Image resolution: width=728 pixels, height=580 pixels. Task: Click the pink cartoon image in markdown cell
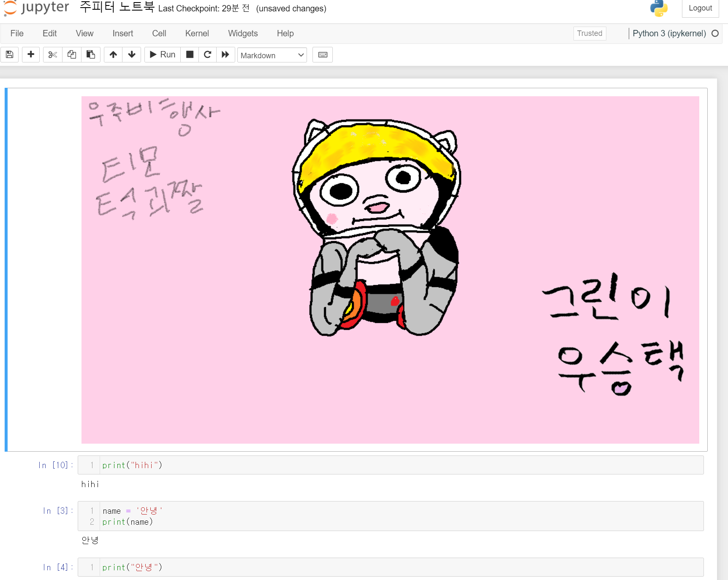click(x=390, y=270)
